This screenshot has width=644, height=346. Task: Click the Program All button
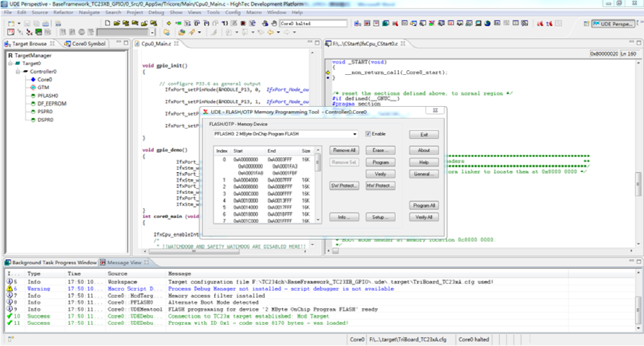424,206
